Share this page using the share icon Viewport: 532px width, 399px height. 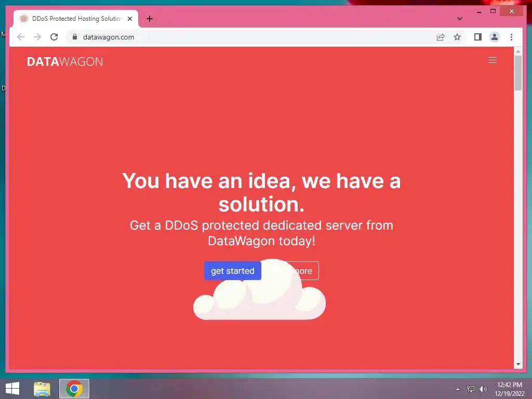tap(441, 37)
